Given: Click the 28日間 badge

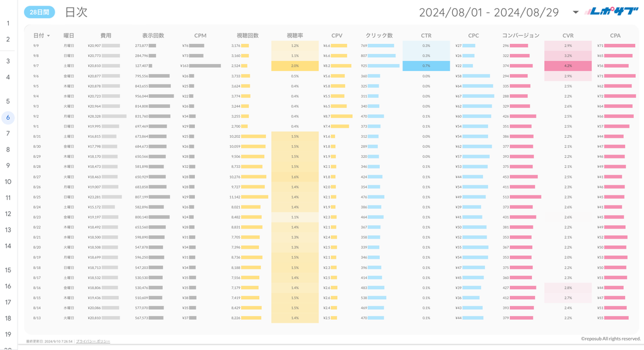Looking at the screenshot, I should click(x=39, y=12).
